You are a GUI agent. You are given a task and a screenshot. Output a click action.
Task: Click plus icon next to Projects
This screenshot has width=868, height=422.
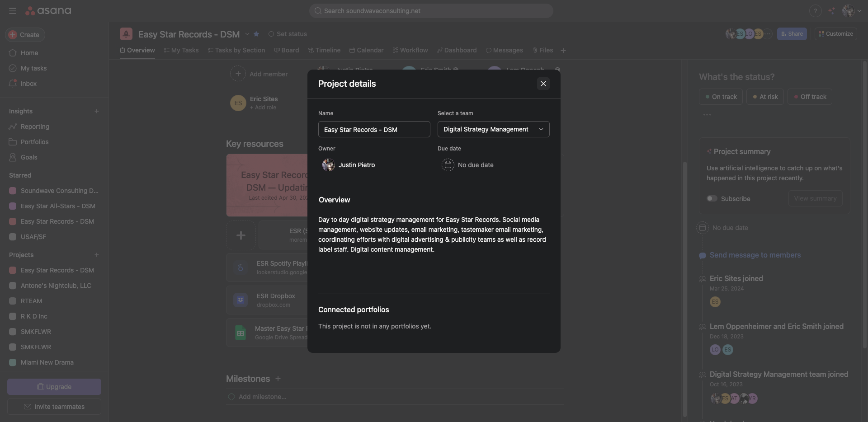click(96, 255)
